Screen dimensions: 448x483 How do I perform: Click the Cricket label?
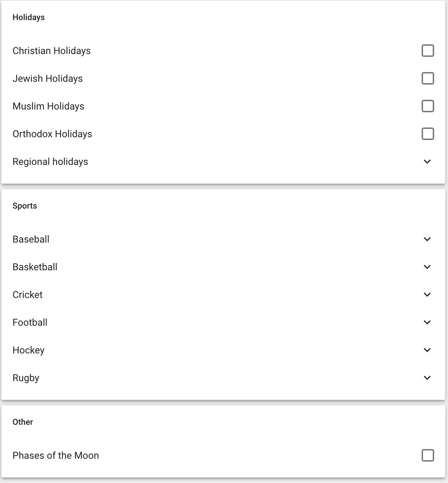[x=27, y=295]
